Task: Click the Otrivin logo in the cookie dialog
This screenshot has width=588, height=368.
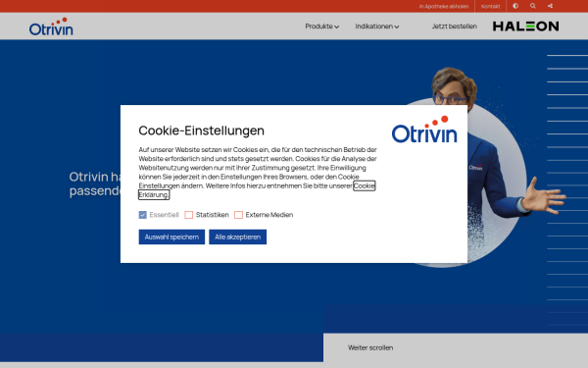Action: pyautogui.click(x=424, y=130)
